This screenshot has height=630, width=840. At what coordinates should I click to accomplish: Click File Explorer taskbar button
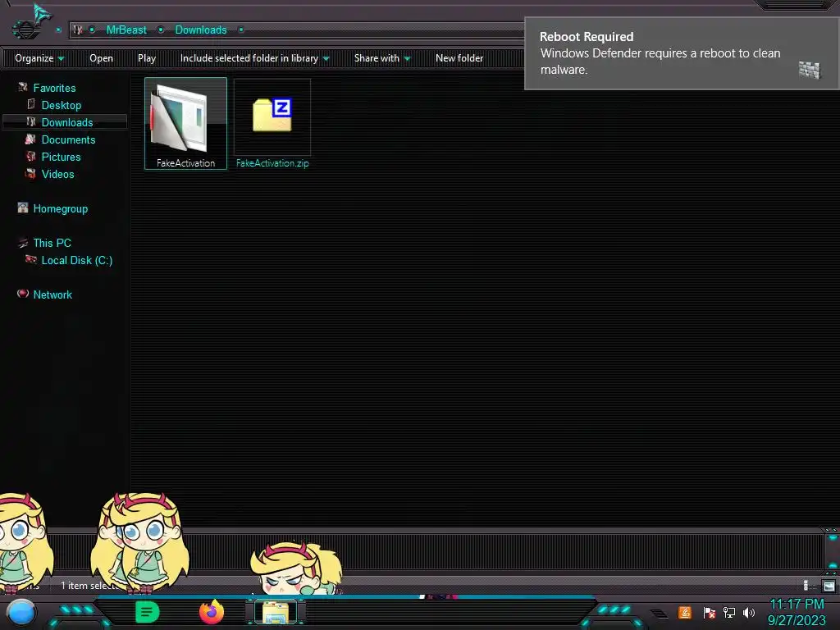coord(276,612)
